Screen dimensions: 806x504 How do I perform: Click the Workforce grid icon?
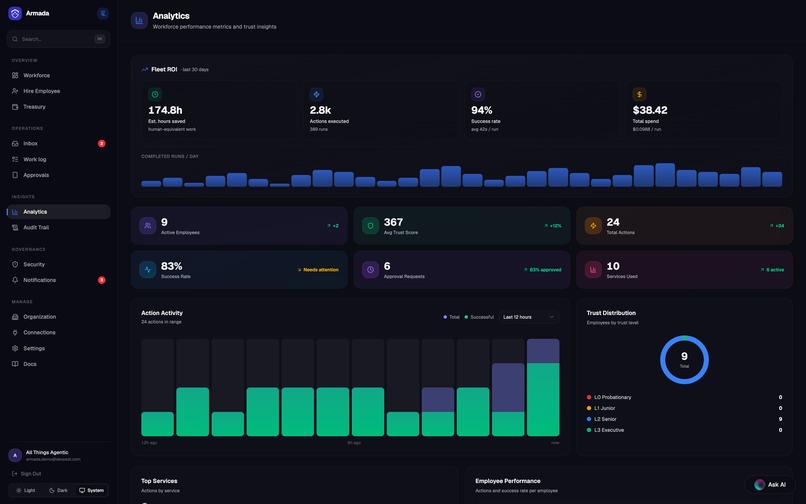pos(15,75)
